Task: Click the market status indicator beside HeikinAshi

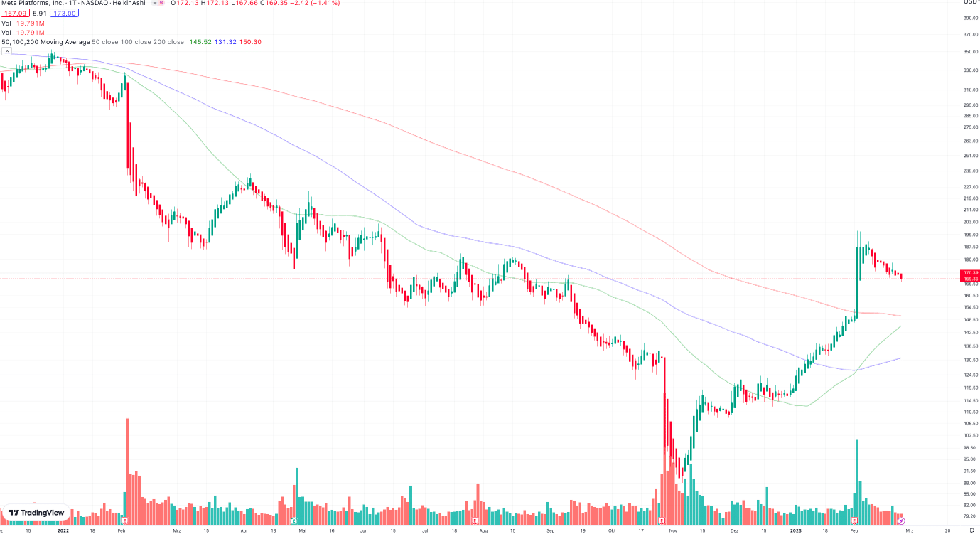Action: click(x=158, y=3)
